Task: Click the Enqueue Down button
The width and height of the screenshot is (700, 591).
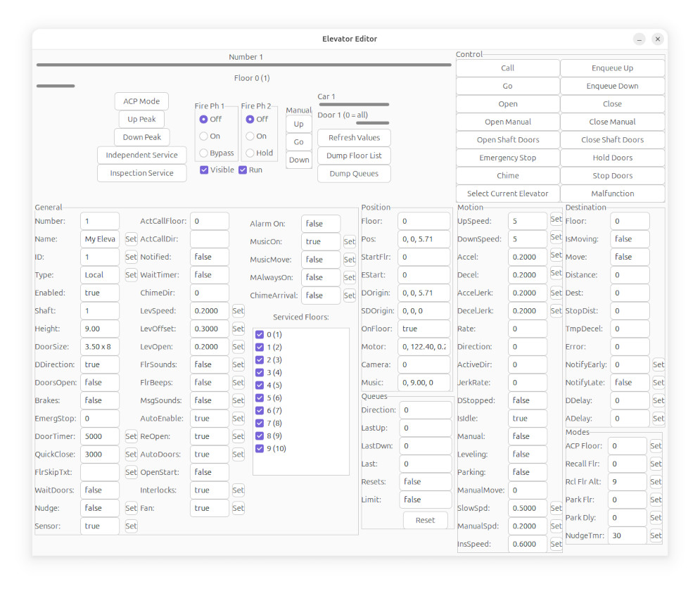Action: pyautogui.click(x=612, y=86)
